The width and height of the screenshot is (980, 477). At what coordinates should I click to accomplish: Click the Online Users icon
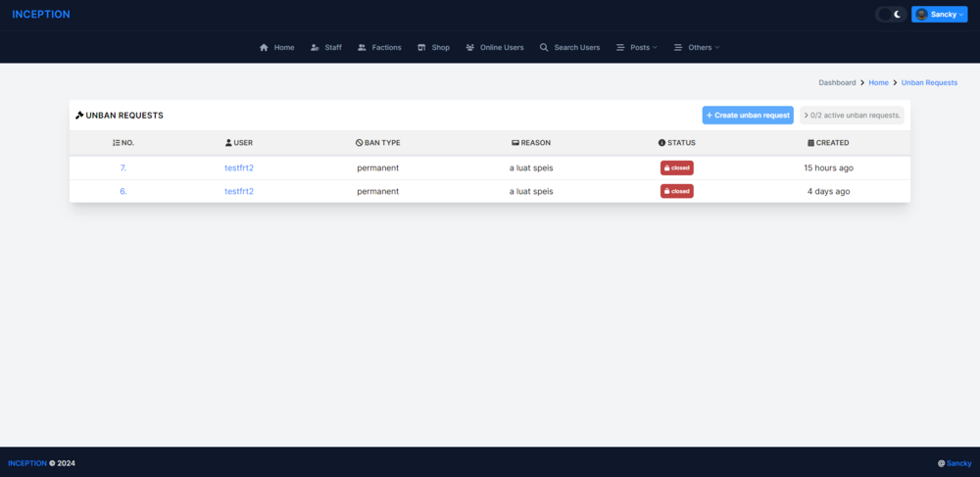click(470, 47)
